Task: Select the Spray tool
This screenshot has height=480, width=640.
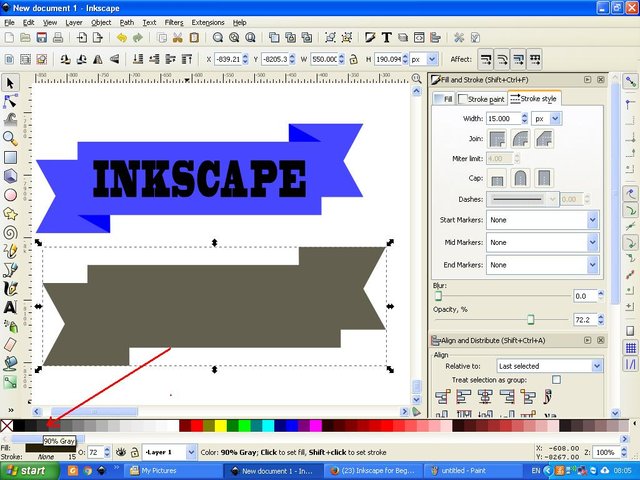Action: [10, 326]
